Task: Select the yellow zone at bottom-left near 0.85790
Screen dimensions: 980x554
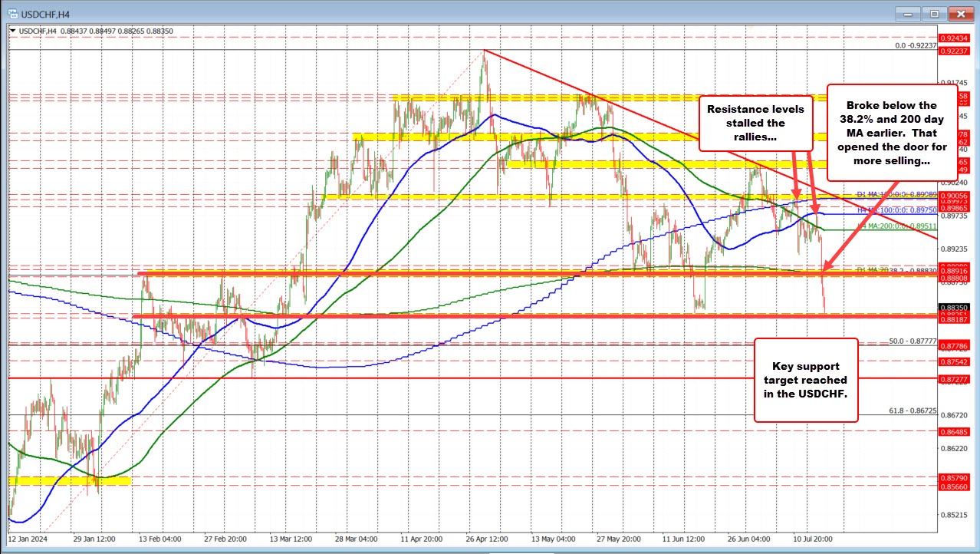Action: point(69,481)
